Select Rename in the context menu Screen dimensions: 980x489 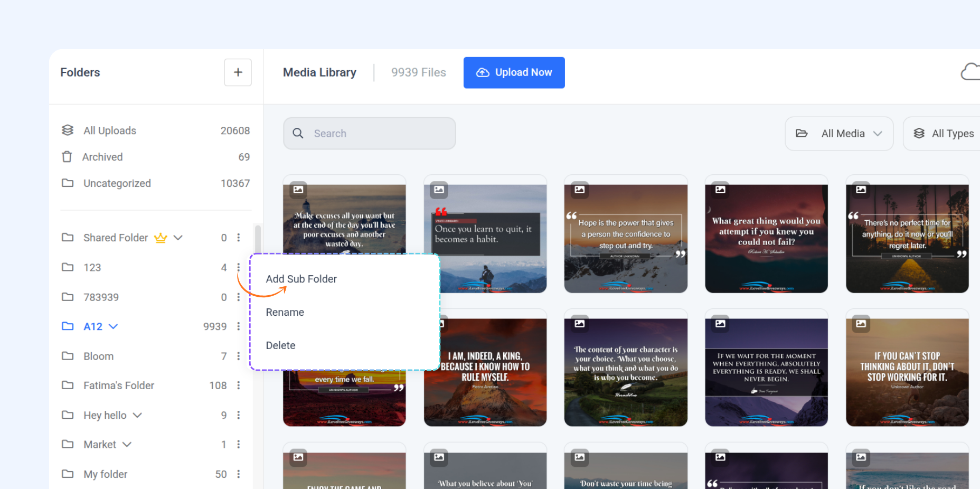point(285,312)
